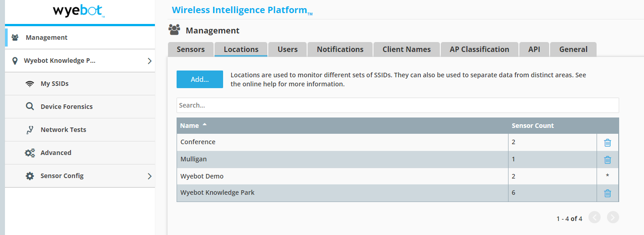Click the Management people icon in sidebar

click(x=15, y=38)
